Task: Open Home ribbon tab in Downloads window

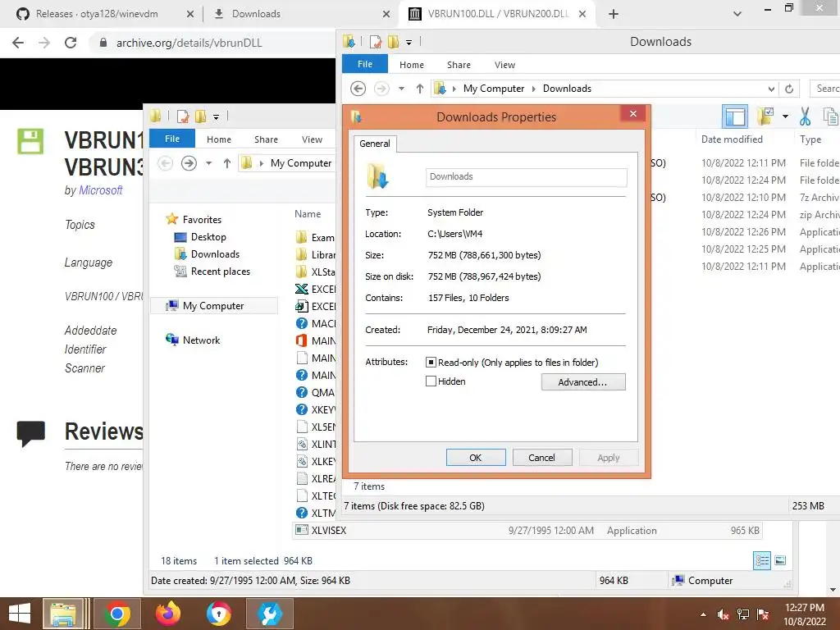Action: pyautogui.click(x=412, y=65)
